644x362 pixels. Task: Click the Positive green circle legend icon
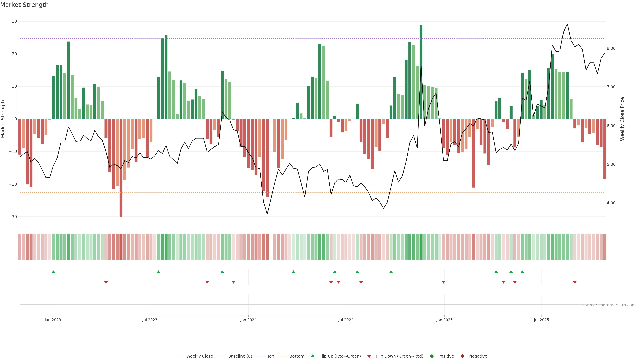[432, 356]
